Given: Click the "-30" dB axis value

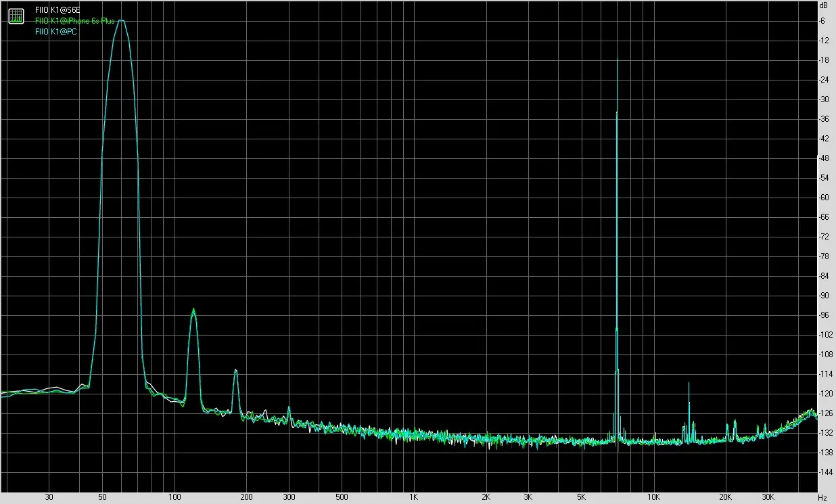Looking at the screenshot, I should pos(825,99).
